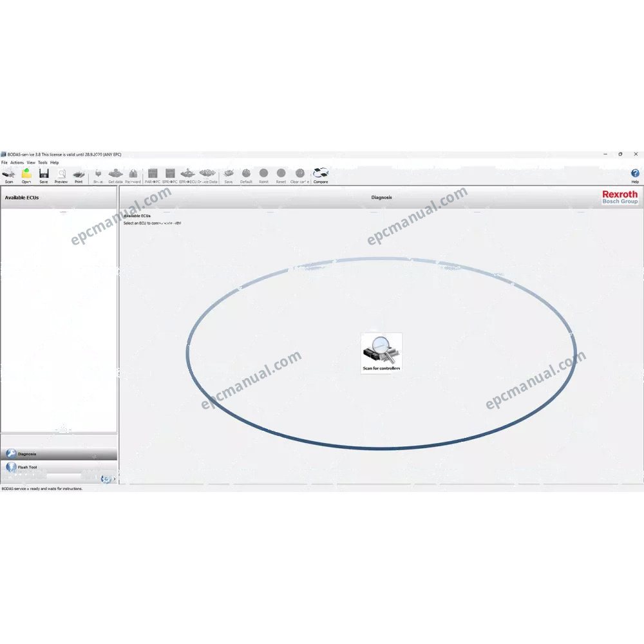Click the Get data toolbar icon
The height and width of the screenshot is (644, 644).
click(115, 173)
